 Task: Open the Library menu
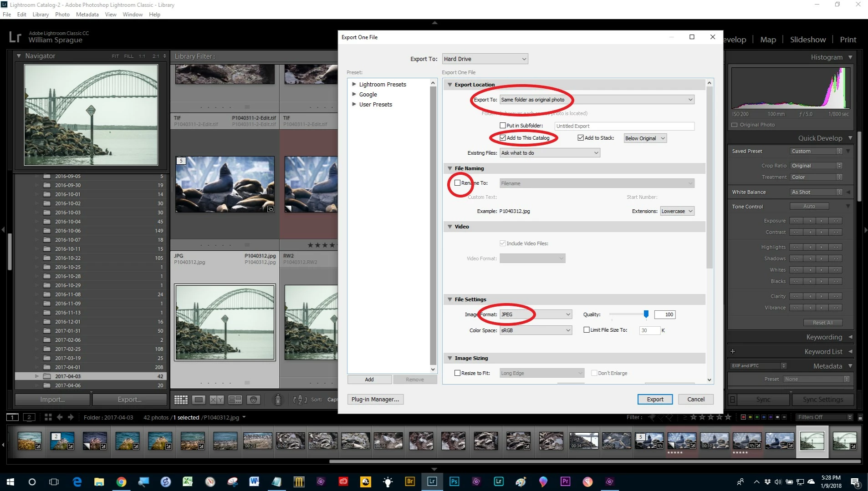41,15
